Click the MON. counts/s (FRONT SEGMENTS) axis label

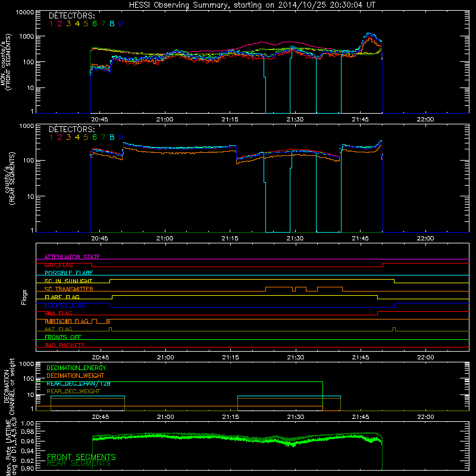point(5,62)
